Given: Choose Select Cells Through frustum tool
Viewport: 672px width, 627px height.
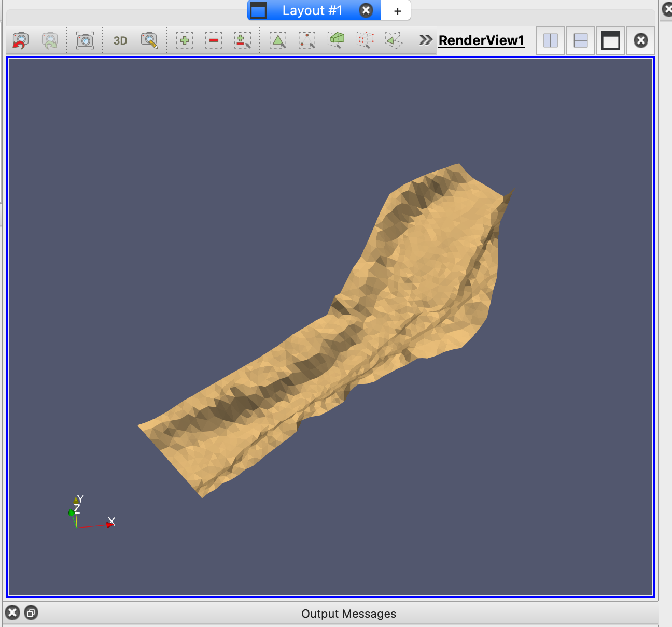Looking at the screenshot, I should 337,40.
